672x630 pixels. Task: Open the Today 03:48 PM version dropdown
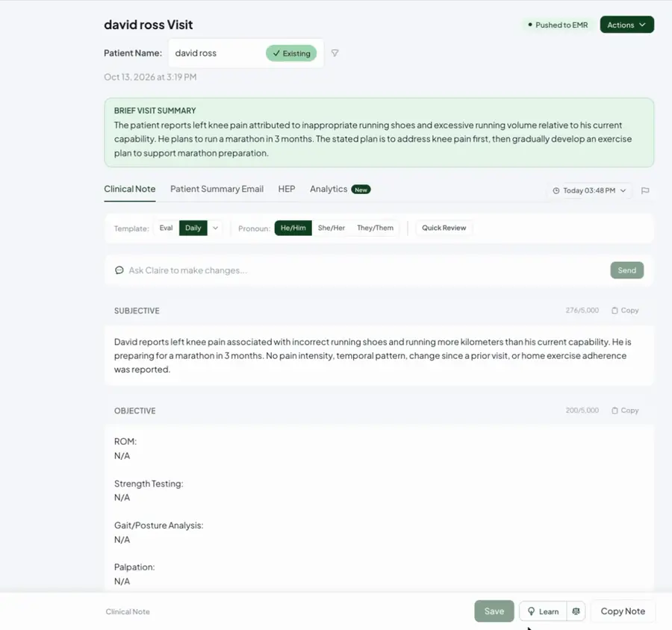coord(589,190)
